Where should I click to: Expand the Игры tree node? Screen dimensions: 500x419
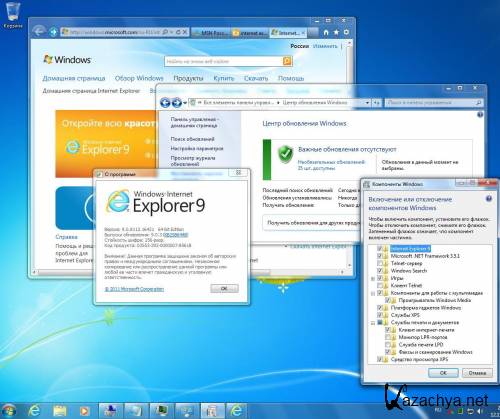[x=373, y=278]
